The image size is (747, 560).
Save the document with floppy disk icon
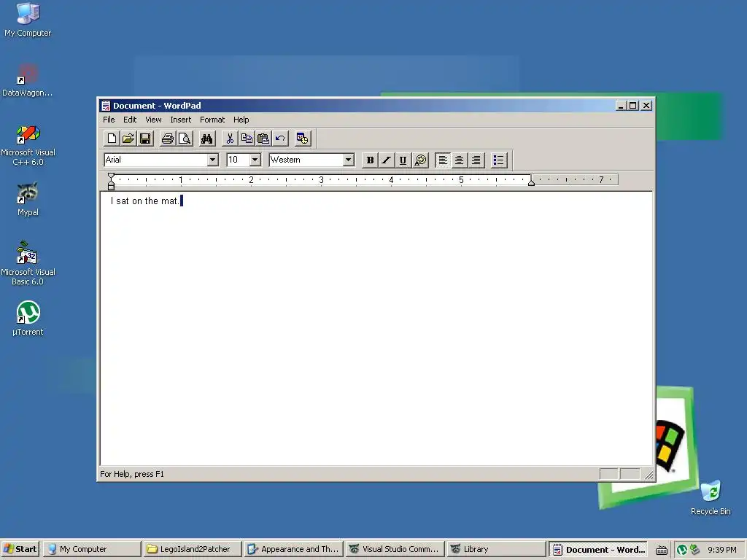[x=145, y=139]
